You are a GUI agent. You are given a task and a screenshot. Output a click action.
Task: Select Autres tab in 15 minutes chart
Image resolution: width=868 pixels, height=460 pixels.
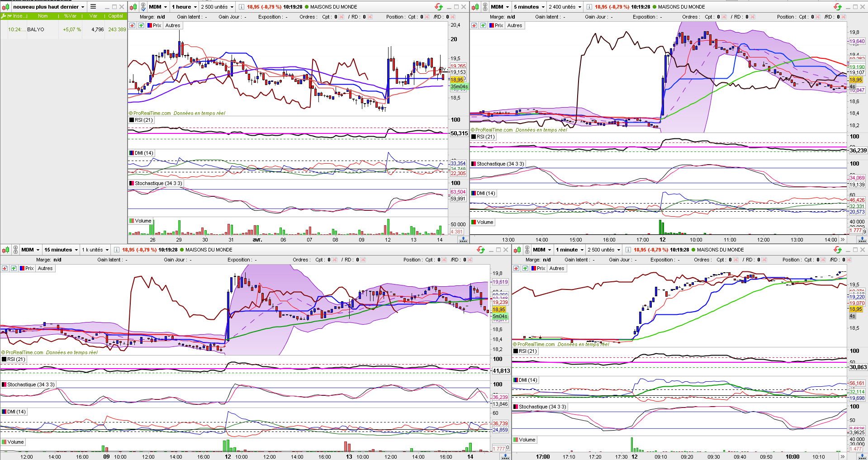45,268
